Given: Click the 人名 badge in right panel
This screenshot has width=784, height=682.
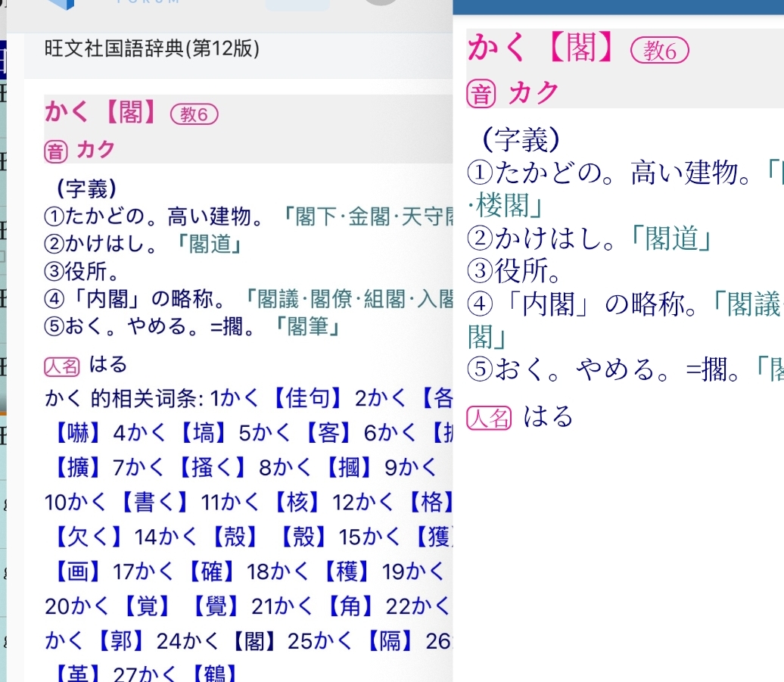Looking at the screenshot, I should coord(489,418).
